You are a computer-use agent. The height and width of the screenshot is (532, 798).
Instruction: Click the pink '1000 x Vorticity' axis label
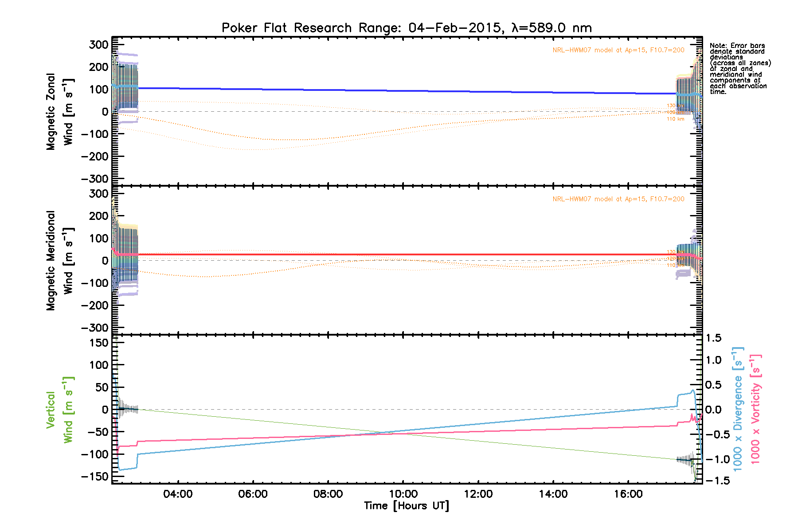point(755,409)
